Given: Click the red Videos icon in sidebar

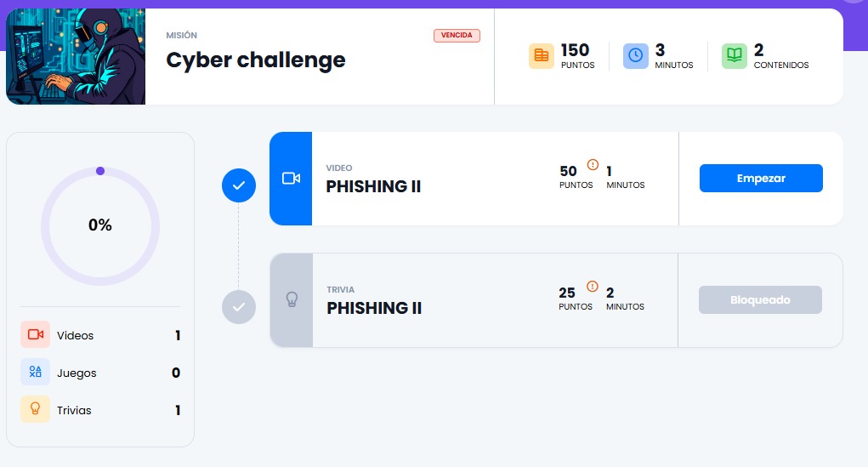Looking at the screenshot, I should point(36,335).
